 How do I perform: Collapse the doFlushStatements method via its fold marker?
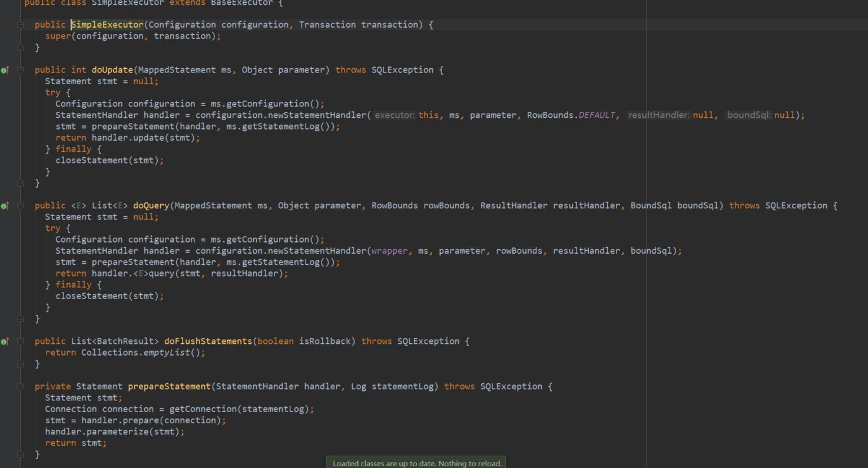(20, 341)
